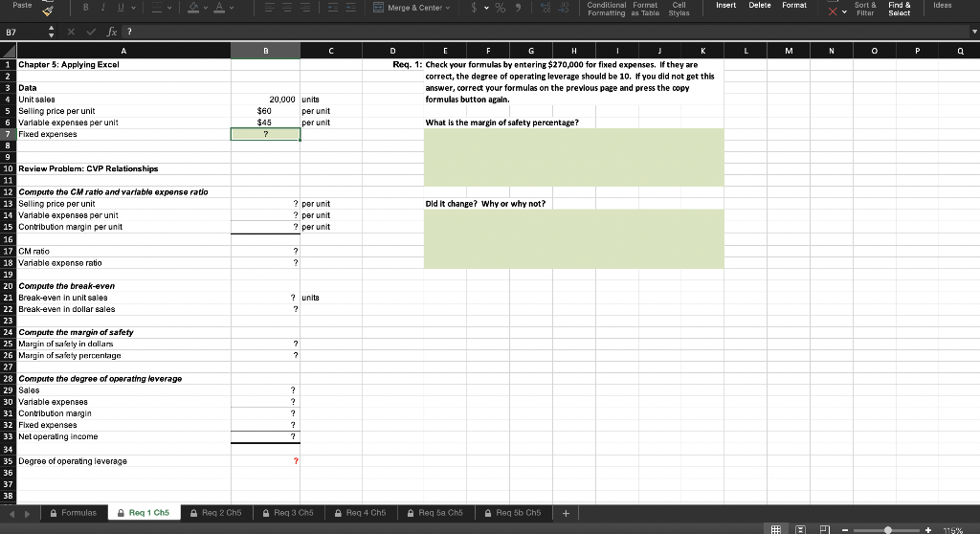
Task: Open the currency format dropdown arrow
Action: click(x=486, y=8)
